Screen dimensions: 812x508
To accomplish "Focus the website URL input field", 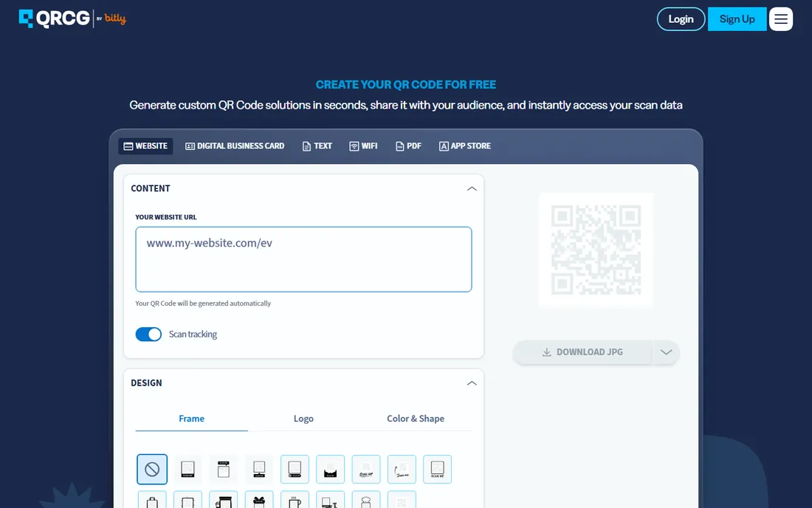I will click(x=303, y=259).
